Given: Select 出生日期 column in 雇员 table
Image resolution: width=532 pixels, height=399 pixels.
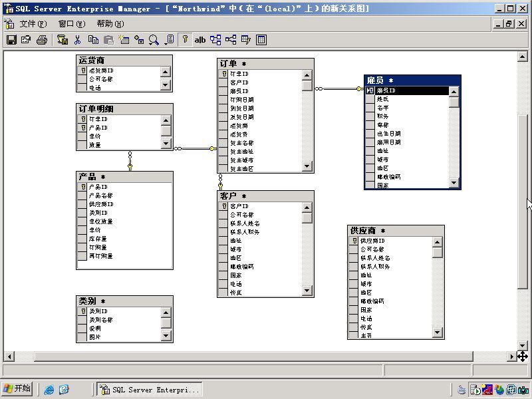Looking at the screenshot, I should 407,134.
